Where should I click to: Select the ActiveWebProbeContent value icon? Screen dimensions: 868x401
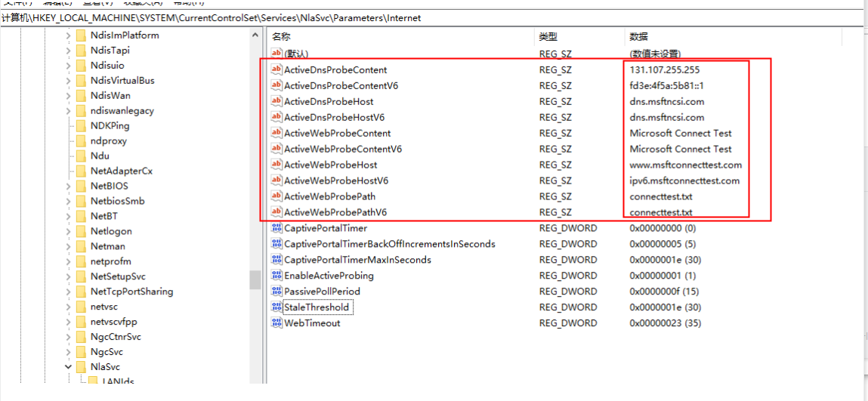[x=276, y=134]
